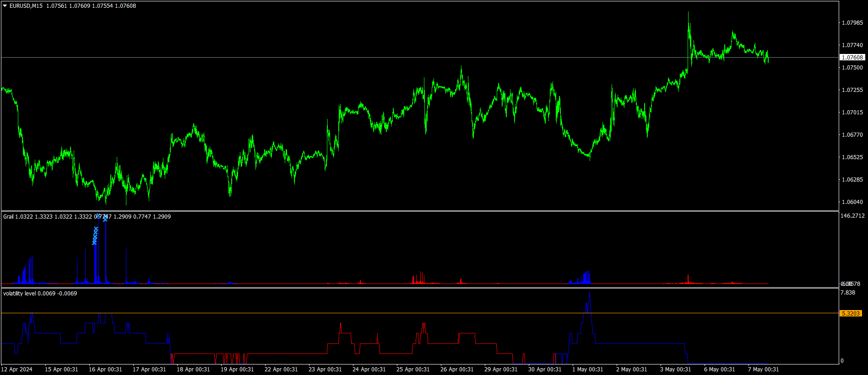Click the Grail indicator values label

[87, 217]
